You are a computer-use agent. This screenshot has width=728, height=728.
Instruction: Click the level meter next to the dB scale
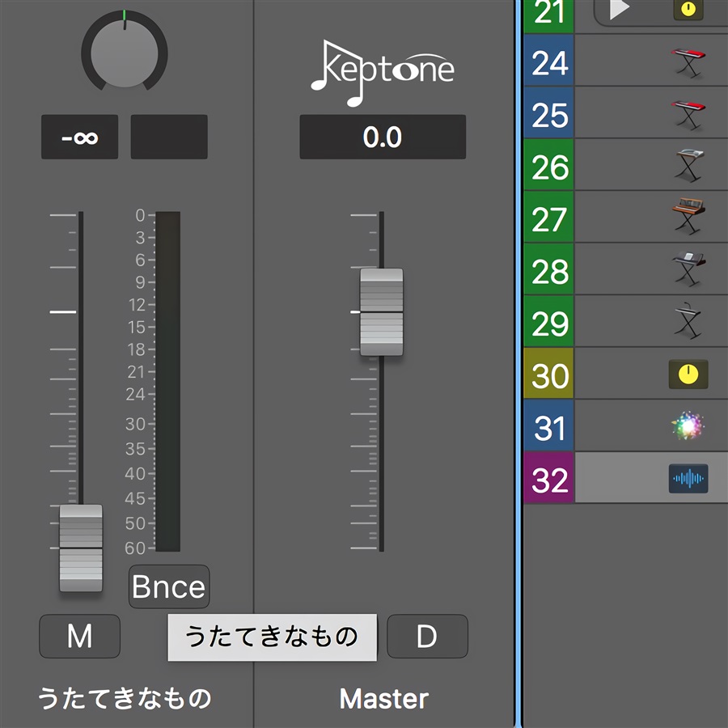pyautogui.click(x=167, y=382)
